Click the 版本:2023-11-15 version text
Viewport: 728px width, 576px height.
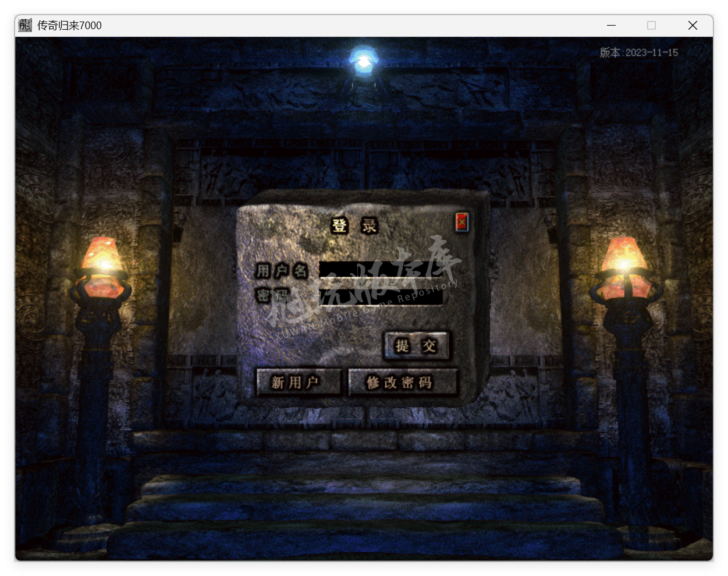639,52
